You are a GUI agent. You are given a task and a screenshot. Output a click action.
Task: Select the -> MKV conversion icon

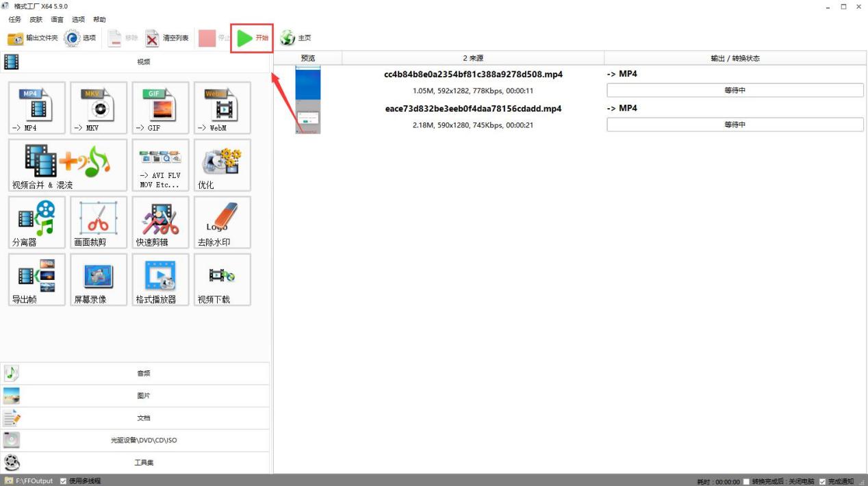(x=99, y=107)
